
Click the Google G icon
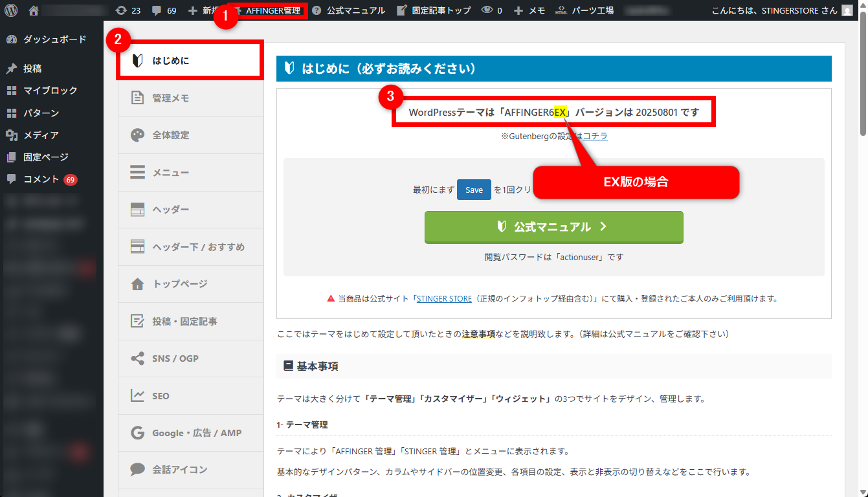click(x=137, y=433)
